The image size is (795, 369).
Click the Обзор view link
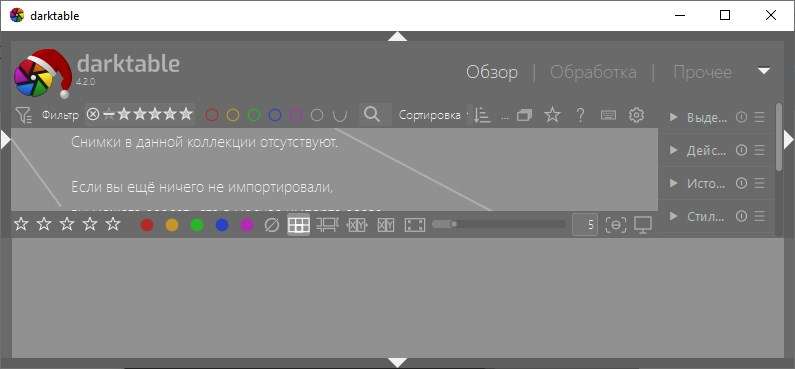[492, 72]
